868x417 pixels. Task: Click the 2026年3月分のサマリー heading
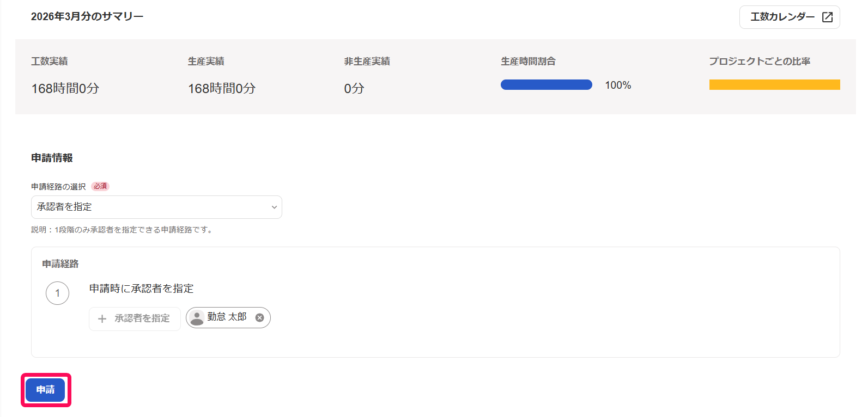(87, 17)
